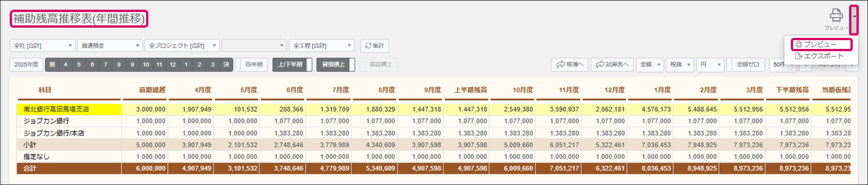Click the 2025年度 fiscal year button

click(x=26, y=65)
